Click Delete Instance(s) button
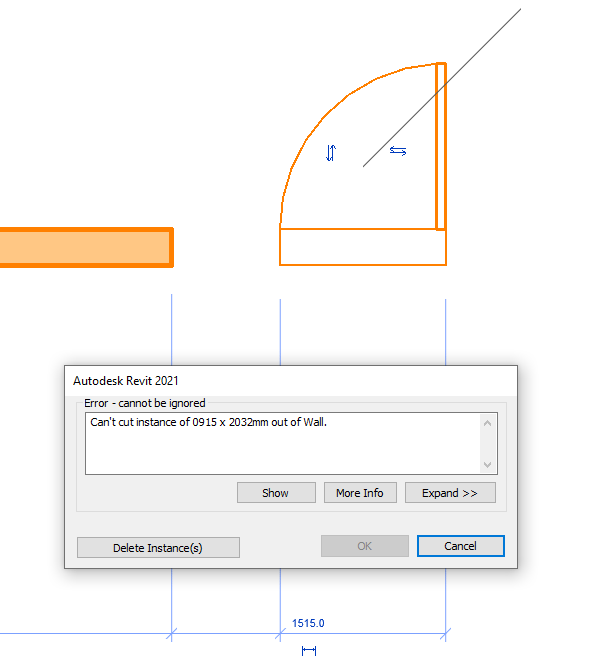 158,548
